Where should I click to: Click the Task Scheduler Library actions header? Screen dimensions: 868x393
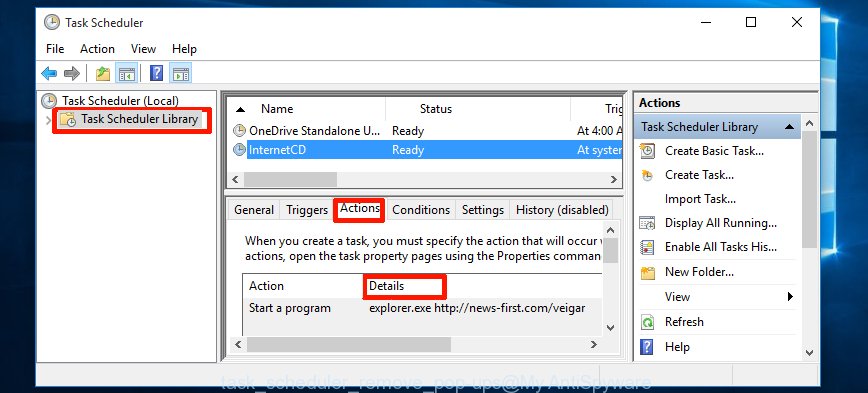tap(717, 127)
